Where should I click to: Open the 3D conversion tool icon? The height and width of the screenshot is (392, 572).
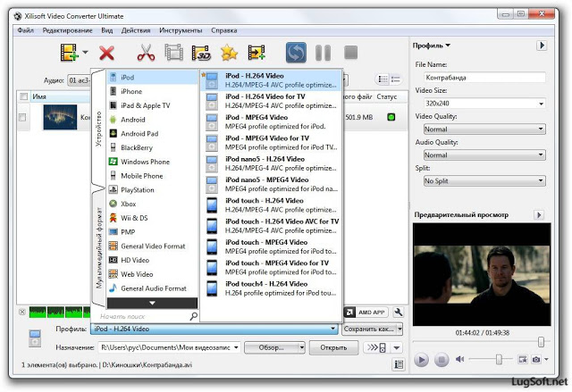pos(201,53)
